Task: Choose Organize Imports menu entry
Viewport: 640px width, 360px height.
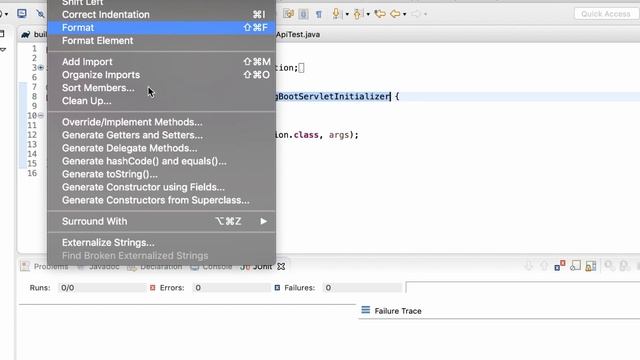Action: (x=161, y=75)
